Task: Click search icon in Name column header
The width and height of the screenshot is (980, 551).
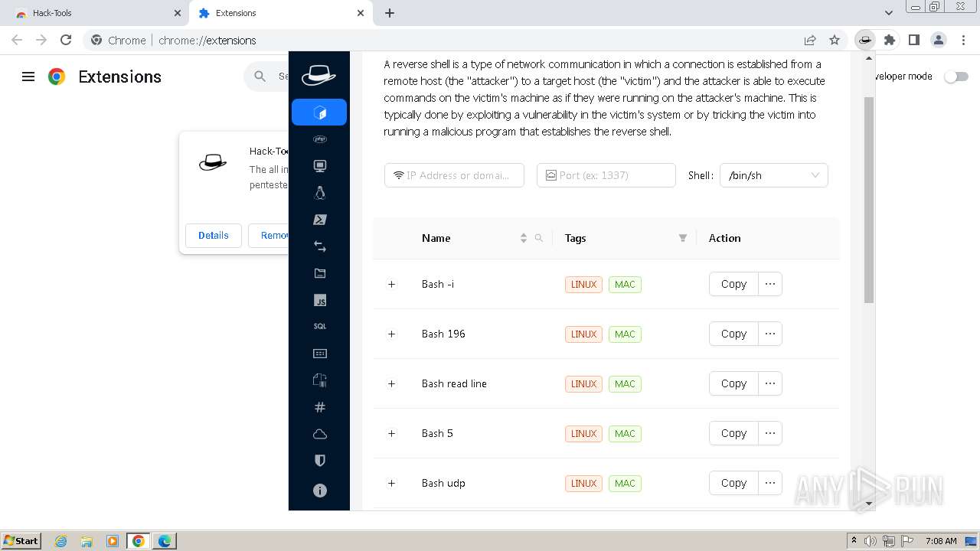Action: [539, 238]
